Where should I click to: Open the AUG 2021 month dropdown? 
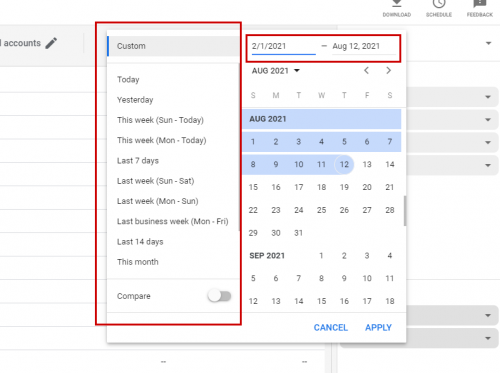[x=276, y=71]
